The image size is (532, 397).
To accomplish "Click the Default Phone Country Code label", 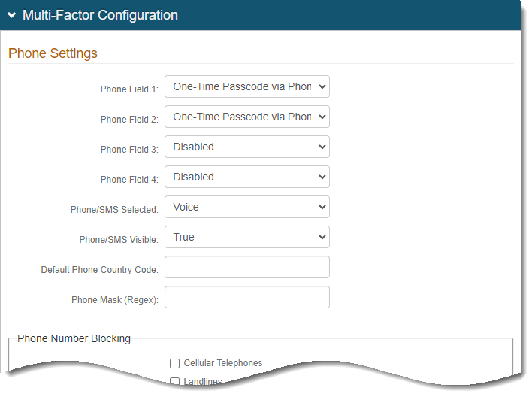I will [x=99, y=270].
